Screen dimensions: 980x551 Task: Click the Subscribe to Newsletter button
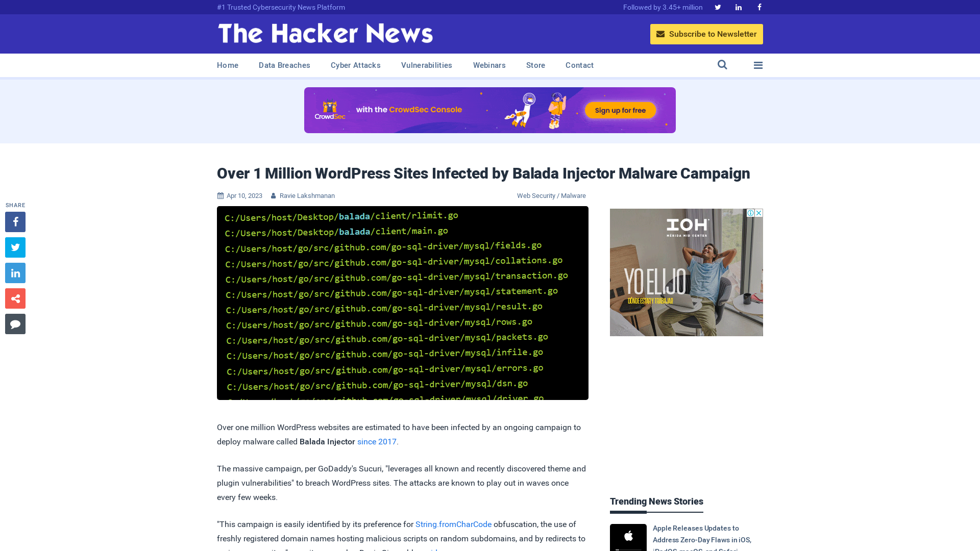tap(706, 34)
